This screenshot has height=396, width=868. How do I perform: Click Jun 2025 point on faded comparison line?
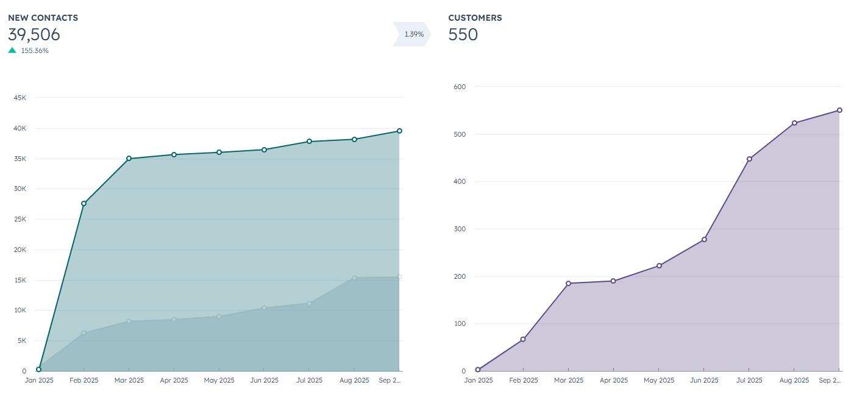pos(264,308)
